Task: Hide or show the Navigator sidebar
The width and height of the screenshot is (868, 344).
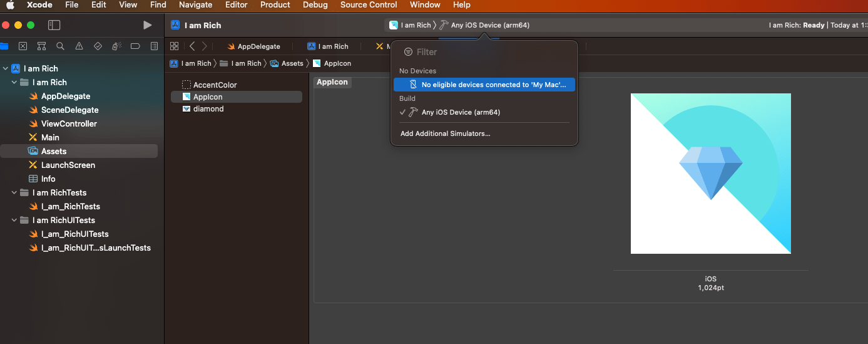Action: click(54, 25)
